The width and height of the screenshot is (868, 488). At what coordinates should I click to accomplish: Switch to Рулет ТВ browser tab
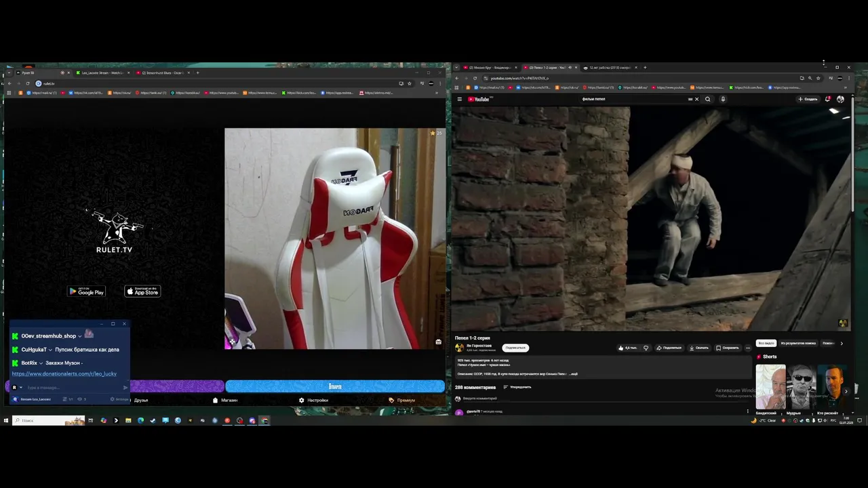(x=41, y=73)
